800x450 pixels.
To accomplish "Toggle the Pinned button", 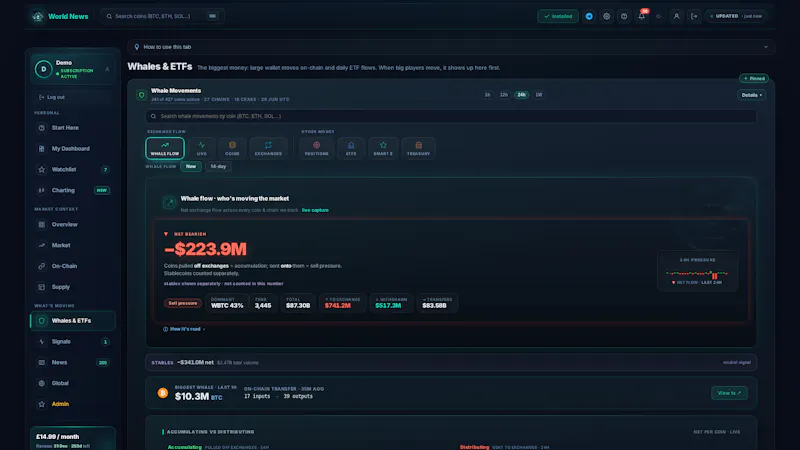I will point(754,79).
